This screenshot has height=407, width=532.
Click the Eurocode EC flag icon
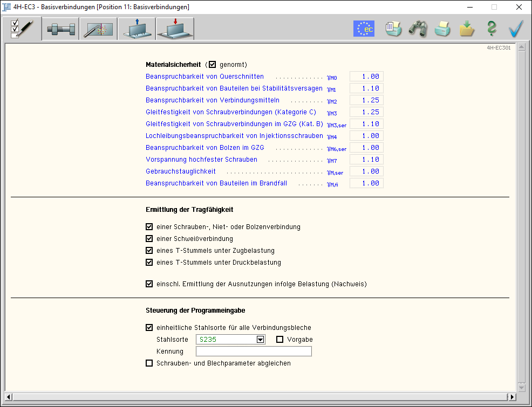tap(364, 29)
